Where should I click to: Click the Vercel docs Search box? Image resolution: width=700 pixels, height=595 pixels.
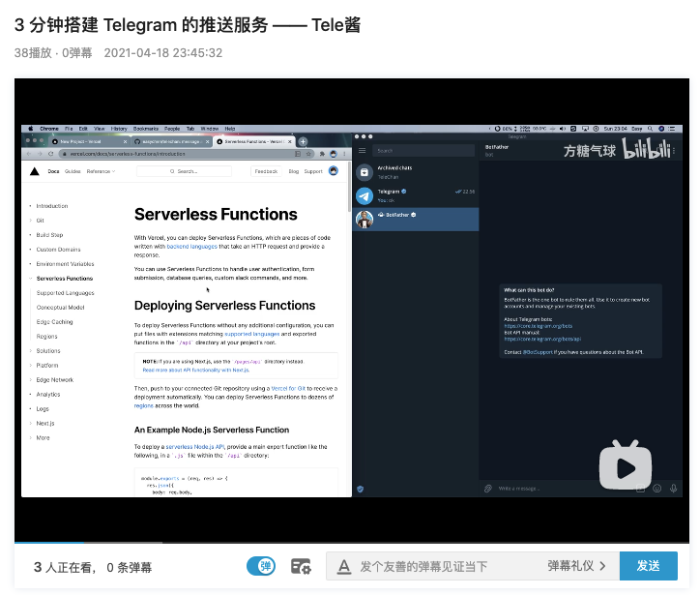(x=184, y=171)
